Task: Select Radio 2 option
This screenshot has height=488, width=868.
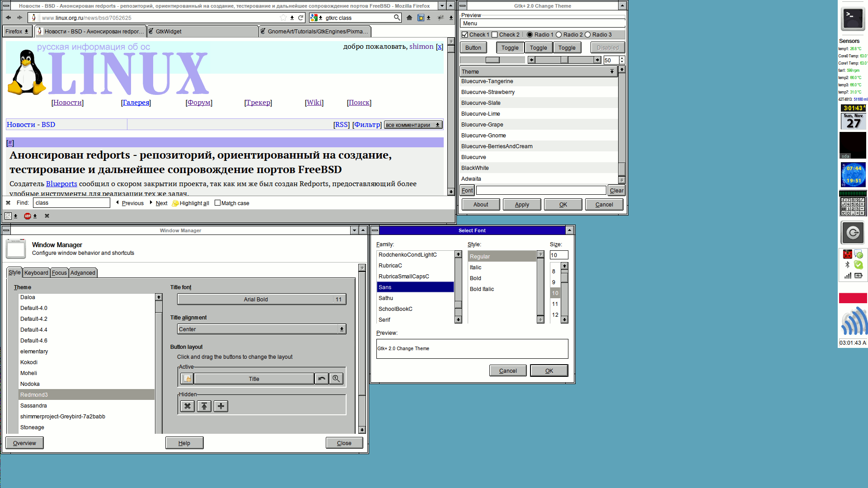Action: [558, 35]
